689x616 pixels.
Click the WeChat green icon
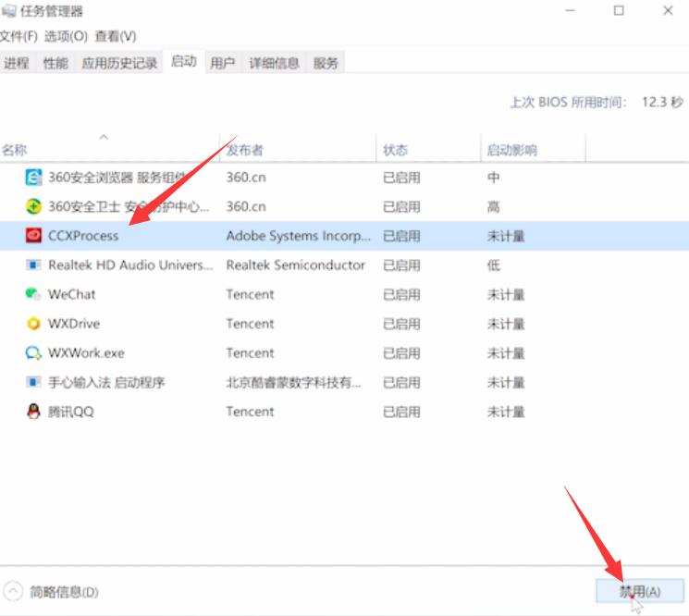pos(33,293)
